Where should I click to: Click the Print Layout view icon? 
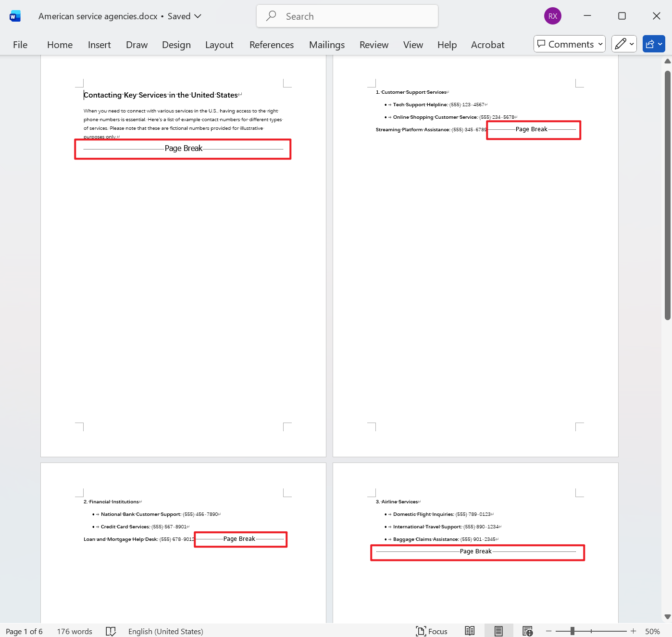pyautogui.click(x=498, y=631)
